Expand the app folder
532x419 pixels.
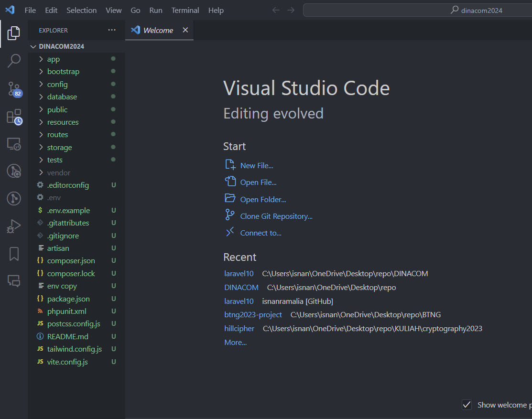[53, 59]
